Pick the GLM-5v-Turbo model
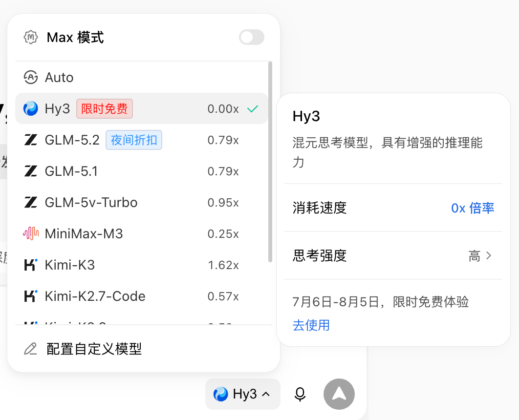The width and height of the screenshot is (519, 420). click(141, 202)
